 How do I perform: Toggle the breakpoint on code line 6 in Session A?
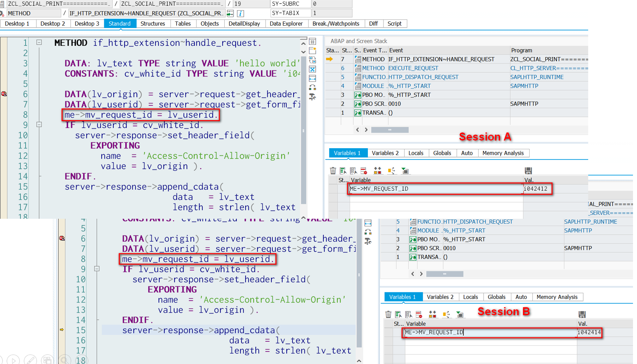pos(4,94)
